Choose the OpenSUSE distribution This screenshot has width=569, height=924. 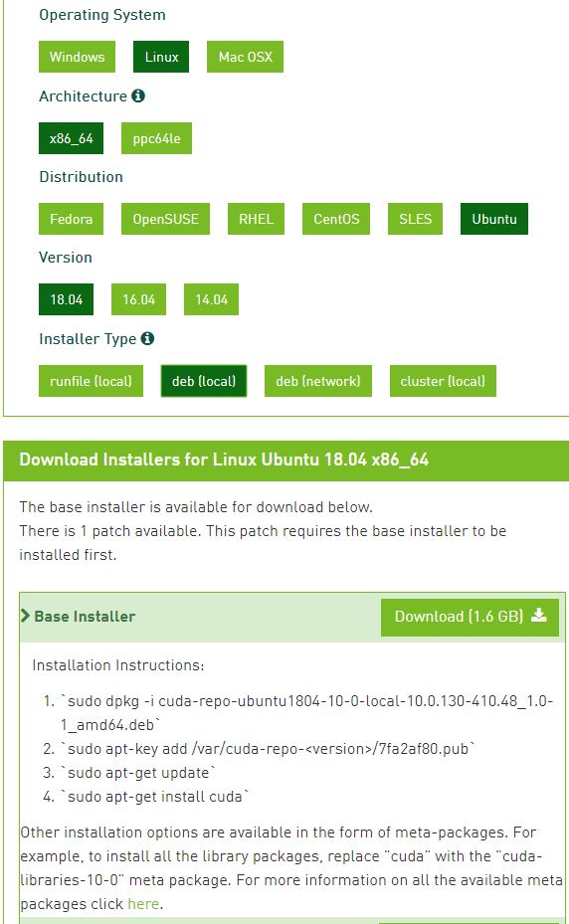(x=166, y=219)
